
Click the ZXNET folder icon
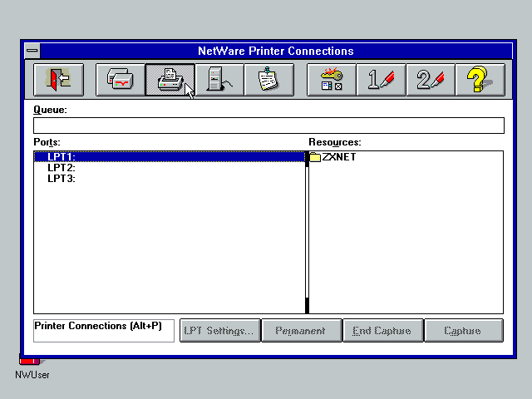[x=315, y=157]
